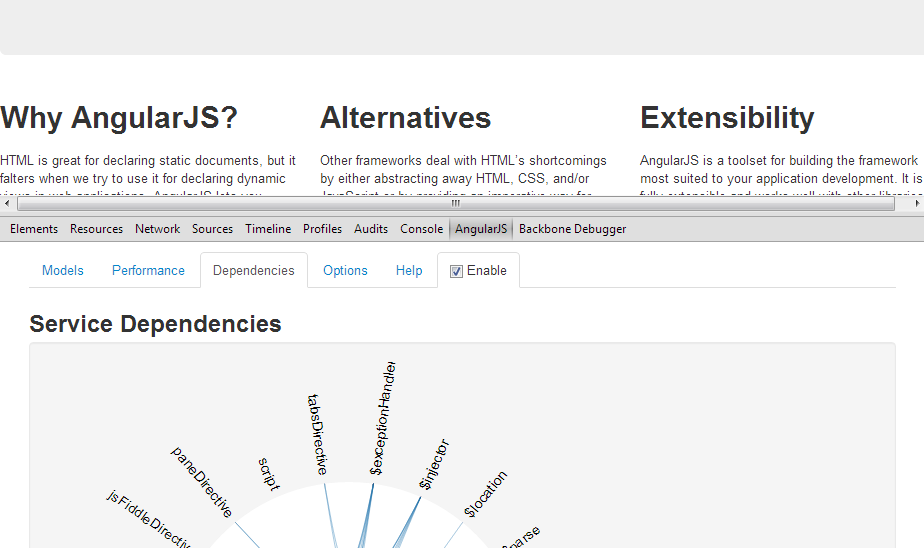Viewport: 924px width, 548px height.
Task: Switch to the Models tab
Action: (x=62, y=270)
